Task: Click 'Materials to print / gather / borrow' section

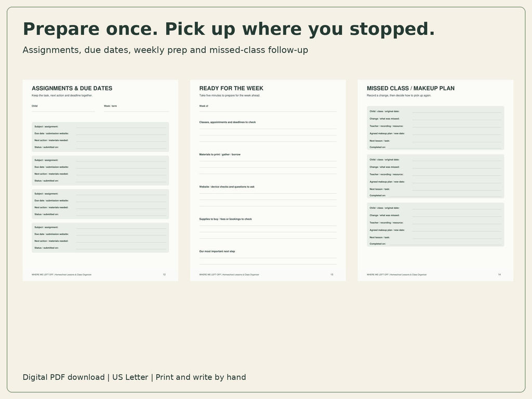Action: click(268, 164)
